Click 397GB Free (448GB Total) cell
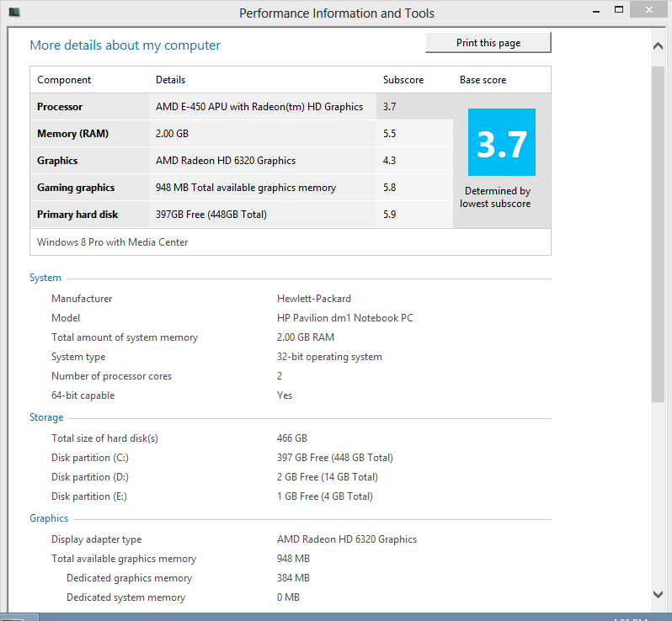This screenshot has height=621, width=672. (x=211, y=215)
